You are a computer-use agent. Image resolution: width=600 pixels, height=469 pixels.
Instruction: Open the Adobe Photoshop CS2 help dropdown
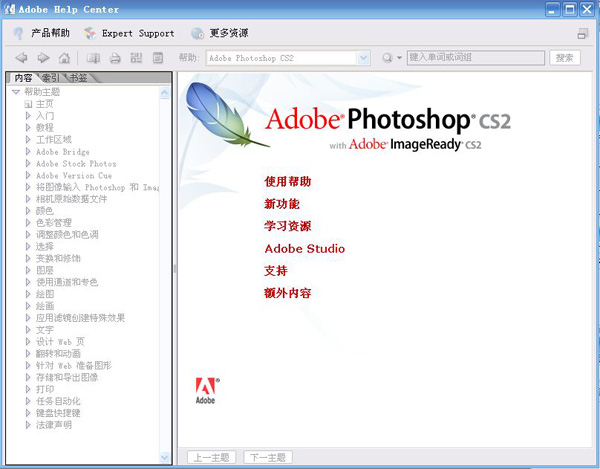click(364, 58)
